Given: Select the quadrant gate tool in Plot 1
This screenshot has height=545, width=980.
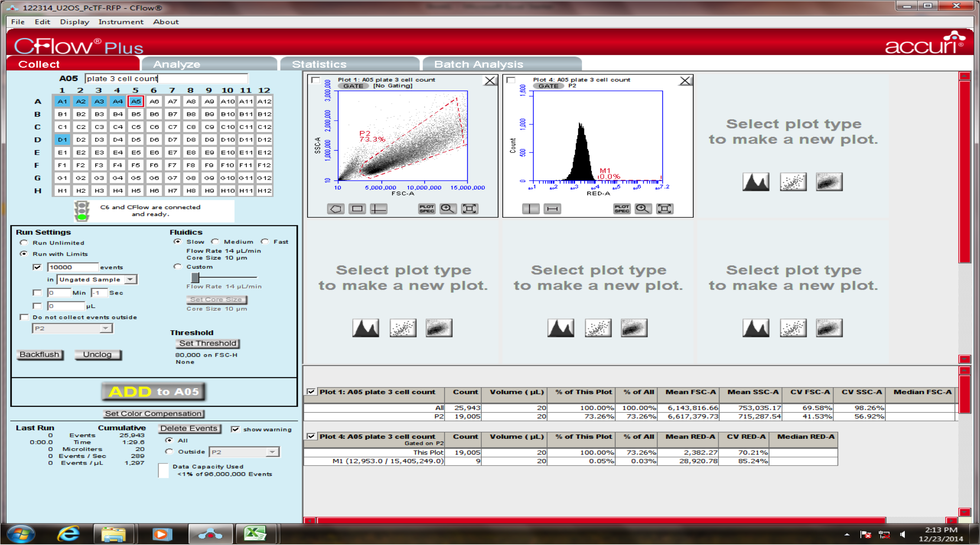Looking at the screenshot, I should [379, 209].
